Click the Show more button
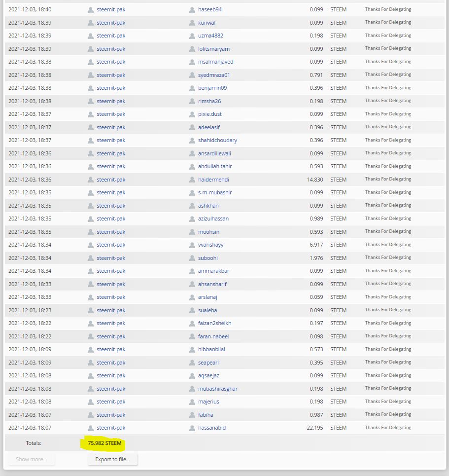This screenshot has height=476, width=449. pyautogui.click(x=32, y=459)
